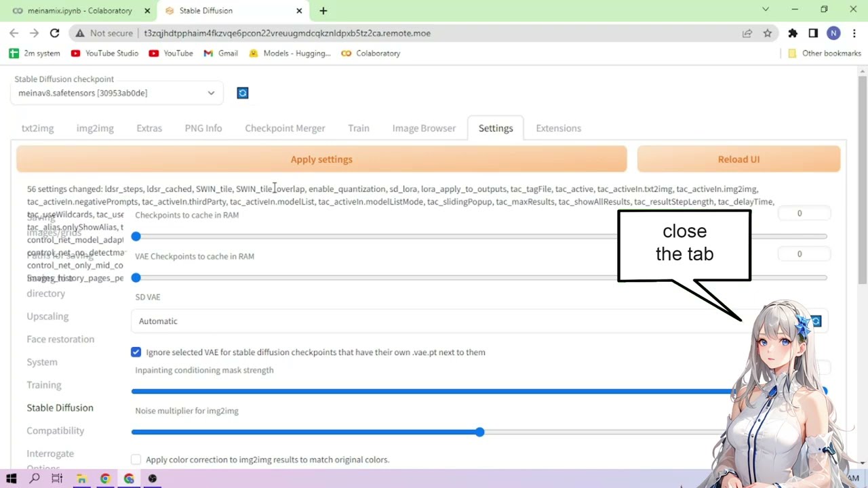This screenshot has width=868, height=488.
Task: Open the Compatibility settings section
Action: click(56, 431)
